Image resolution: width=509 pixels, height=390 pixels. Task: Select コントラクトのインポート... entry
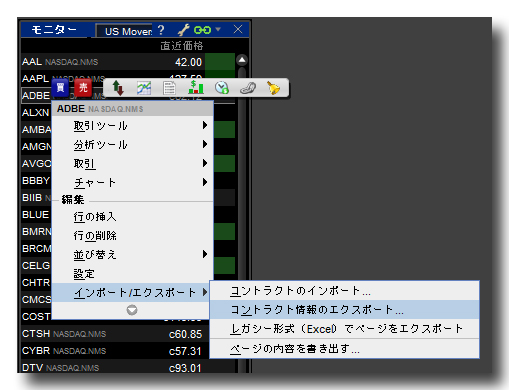345,291
